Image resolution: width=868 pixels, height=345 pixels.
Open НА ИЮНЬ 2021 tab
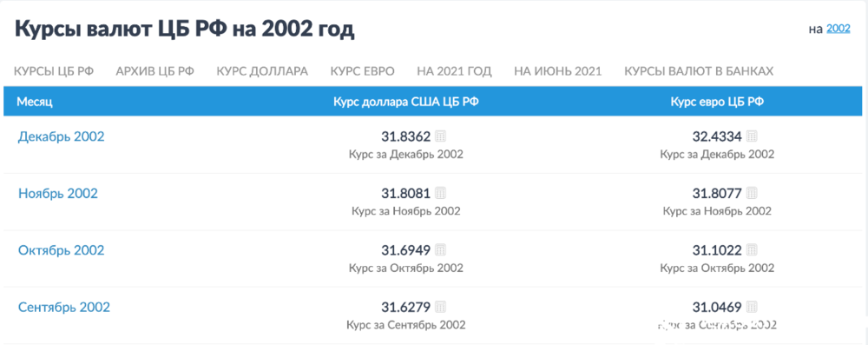558,71
